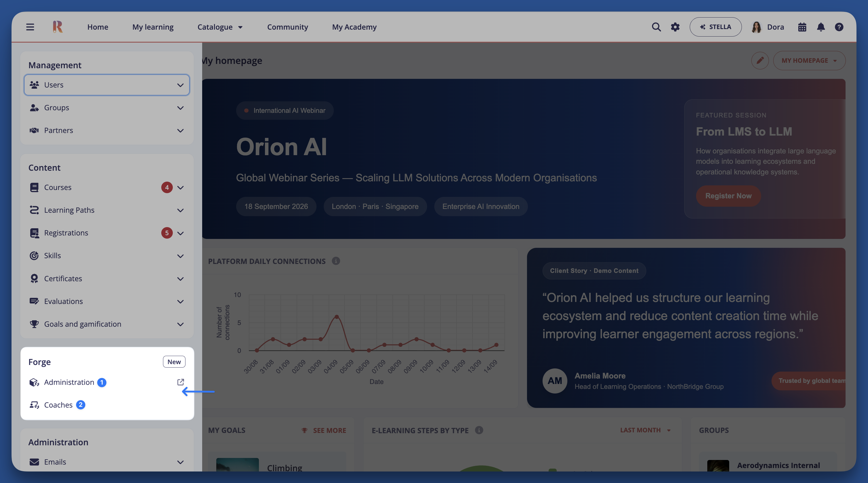Viewport: 868px width, 483px height.
Task: Open Coaches under Forge
Action: tap(58, 405)
